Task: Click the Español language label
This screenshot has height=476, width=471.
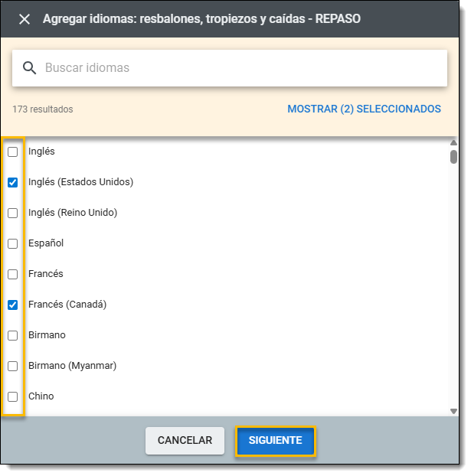Action: click(x=46, y=243)
